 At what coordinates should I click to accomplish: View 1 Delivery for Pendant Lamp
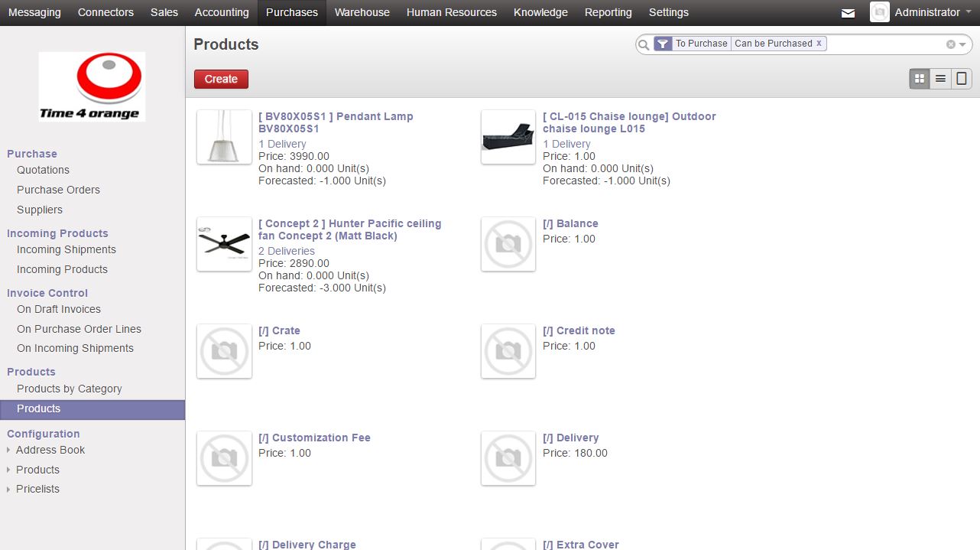282,144
